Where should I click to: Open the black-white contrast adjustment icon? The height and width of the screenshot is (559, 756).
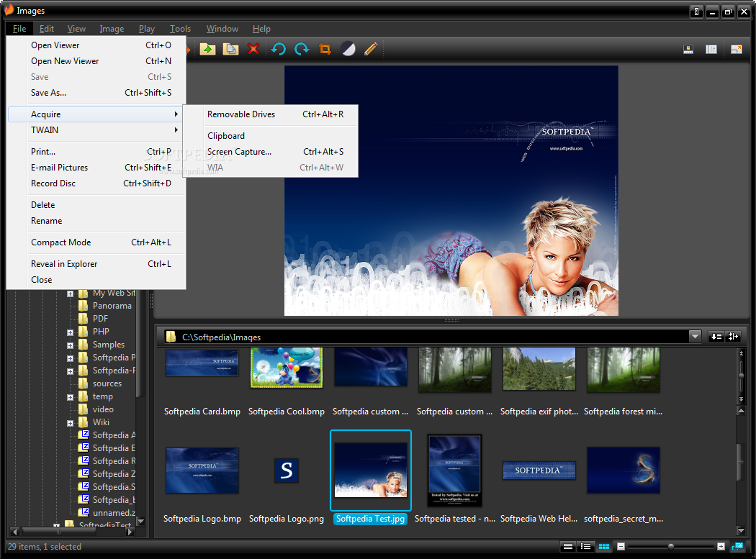click(x=348, y=49)
